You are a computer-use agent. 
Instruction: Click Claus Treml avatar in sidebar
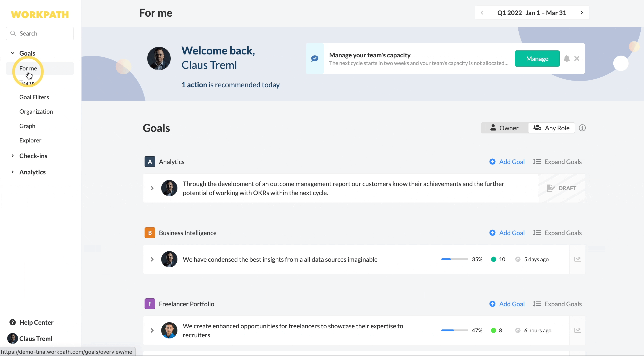tap(13, 338)
